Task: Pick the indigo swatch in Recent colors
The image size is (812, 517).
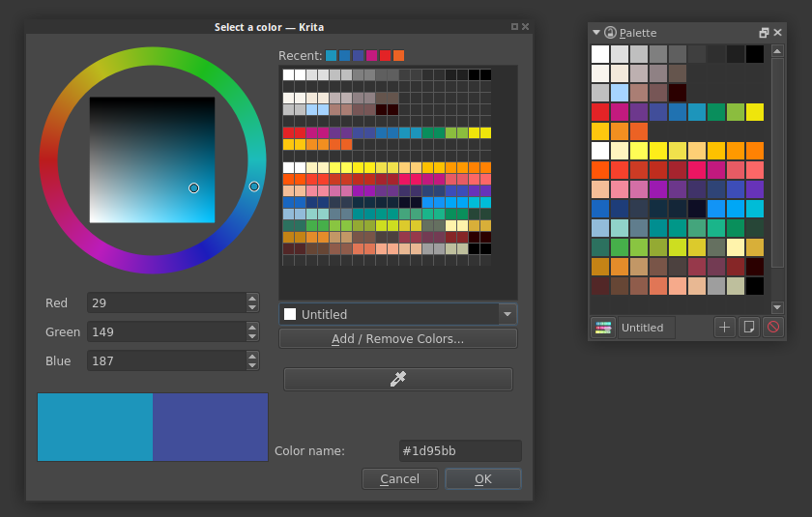Action: pyautogui.click(x=358, y=55)
